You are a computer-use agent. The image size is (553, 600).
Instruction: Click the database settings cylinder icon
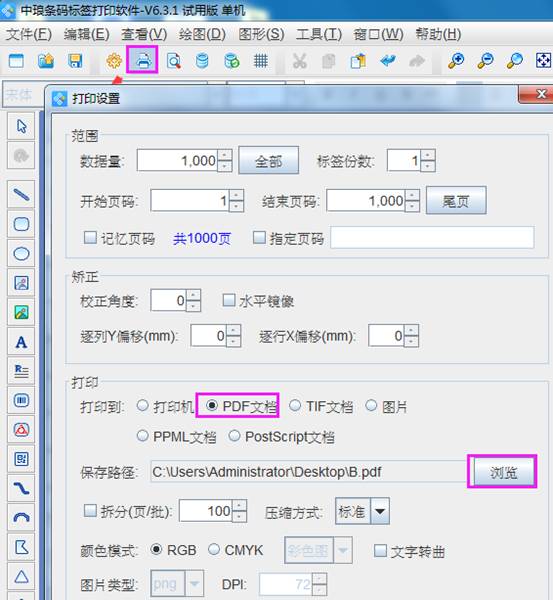tap(202, 61)
